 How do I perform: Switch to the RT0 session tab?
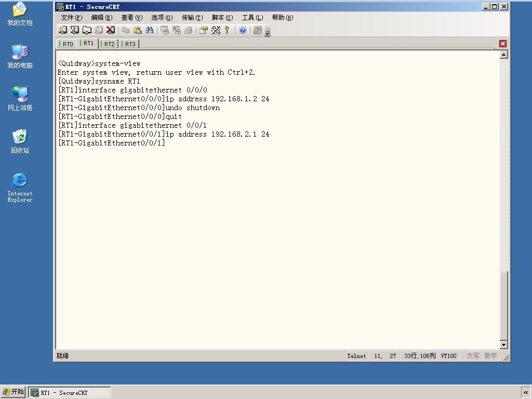[x=66, y=44]
